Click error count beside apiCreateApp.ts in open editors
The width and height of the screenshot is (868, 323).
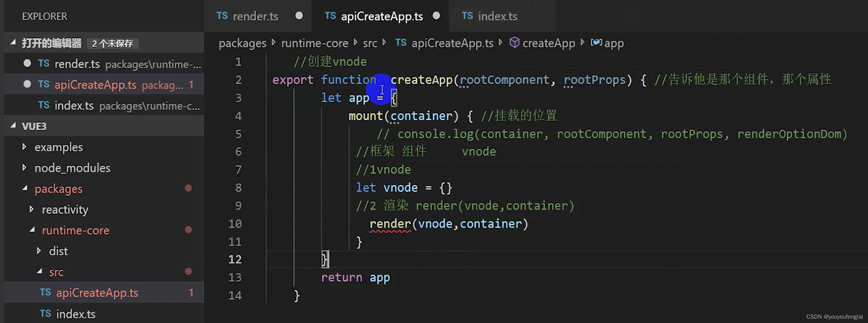(191, 84)
